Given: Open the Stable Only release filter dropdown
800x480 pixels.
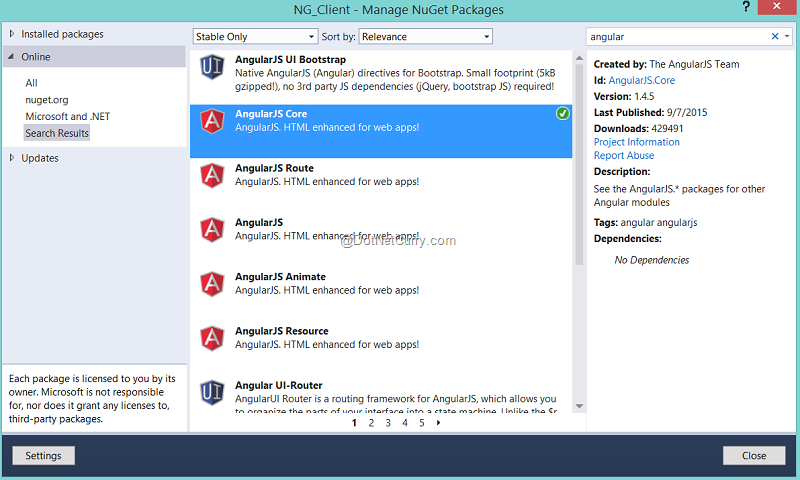Looking at the screenshot, I should (255, 37).
